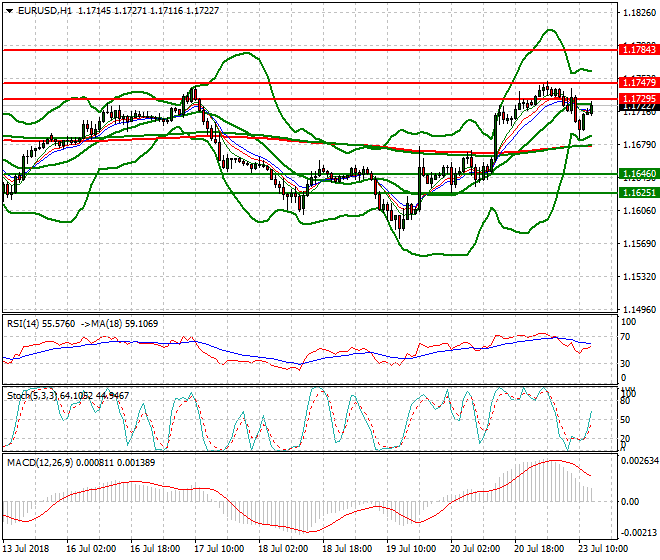Click the 0.002634 MACD scale value

(640, 461)
